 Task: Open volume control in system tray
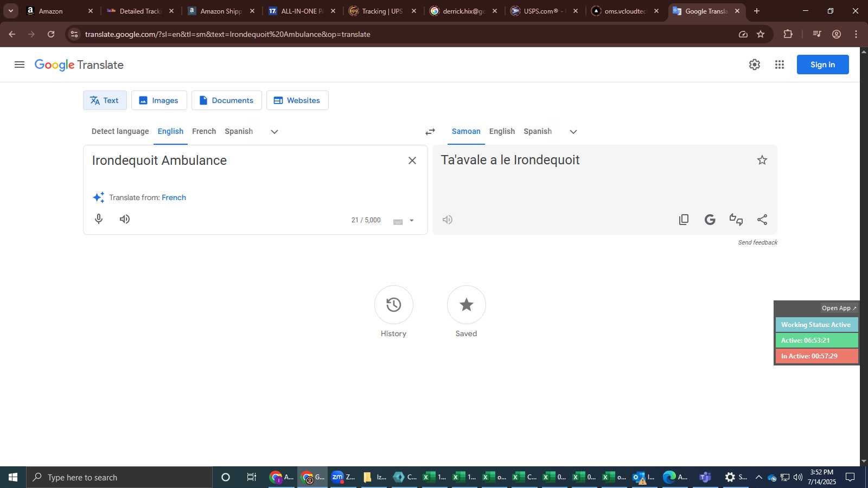[x=797, y=477]
